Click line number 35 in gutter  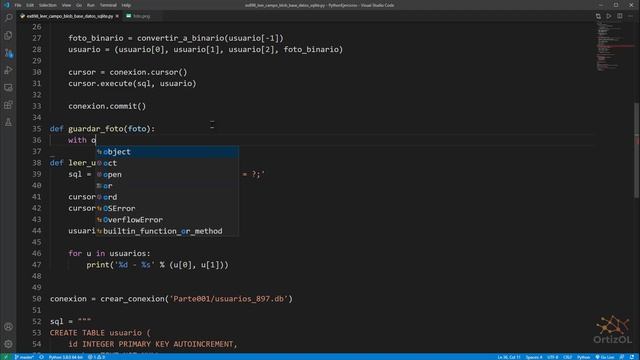click(x=37, y=129)
